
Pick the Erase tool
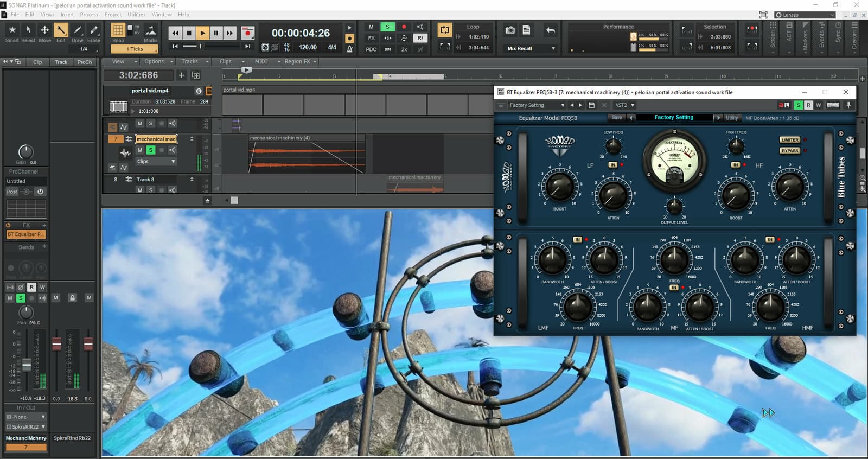pyautogui.click(x=94, y=33)
